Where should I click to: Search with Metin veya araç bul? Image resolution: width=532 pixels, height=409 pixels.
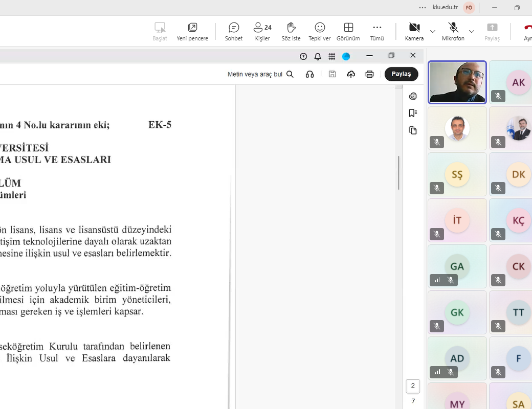260,74
